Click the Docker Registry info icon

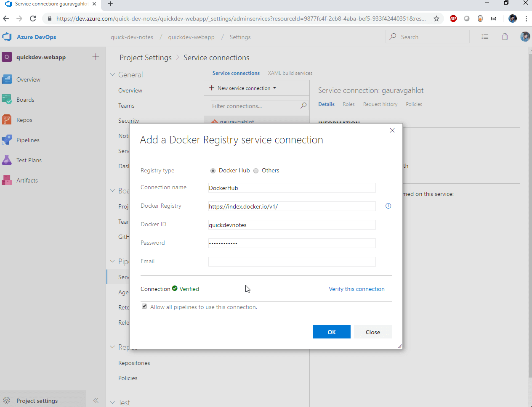388,206
